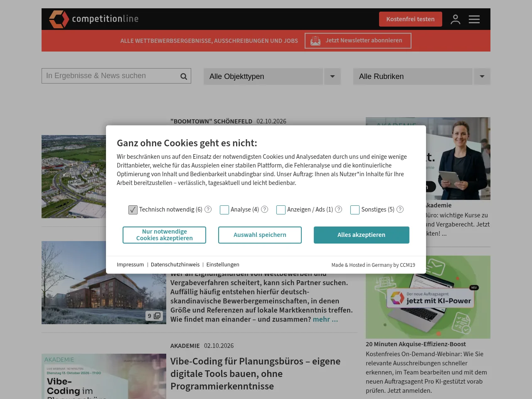This screenshot has height=399, width=532.
Task: Click help icon next to Sonstiges
Action: pyautogui.click(x=400, y=209)
